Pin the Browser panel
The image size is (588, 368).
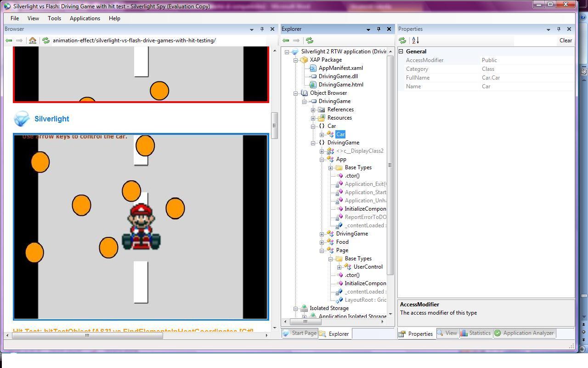(x=262, y=29)
